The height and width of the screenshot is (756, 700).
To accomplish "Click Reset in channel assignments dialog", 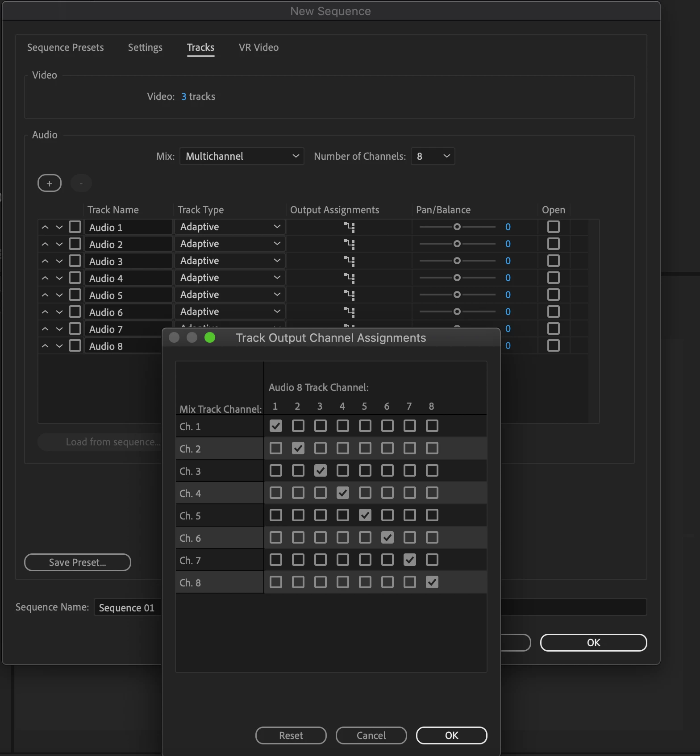I will click(291, 735).
